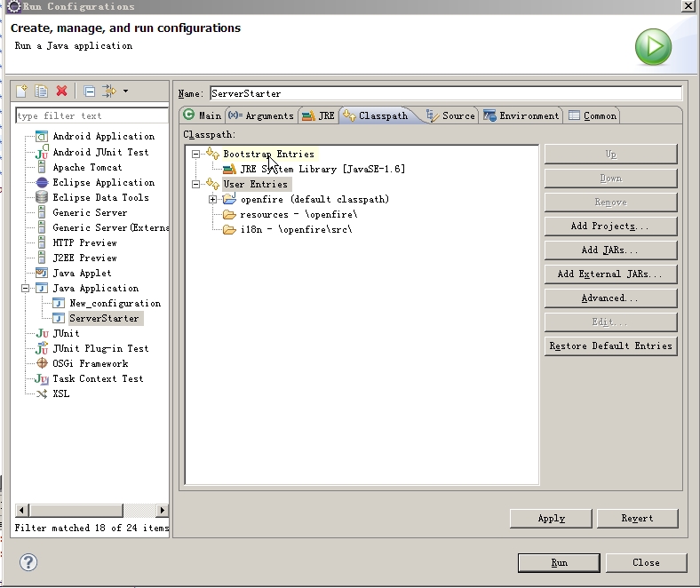
Task: Click the new launch configuration icon
Action: (x=22, y=91)
